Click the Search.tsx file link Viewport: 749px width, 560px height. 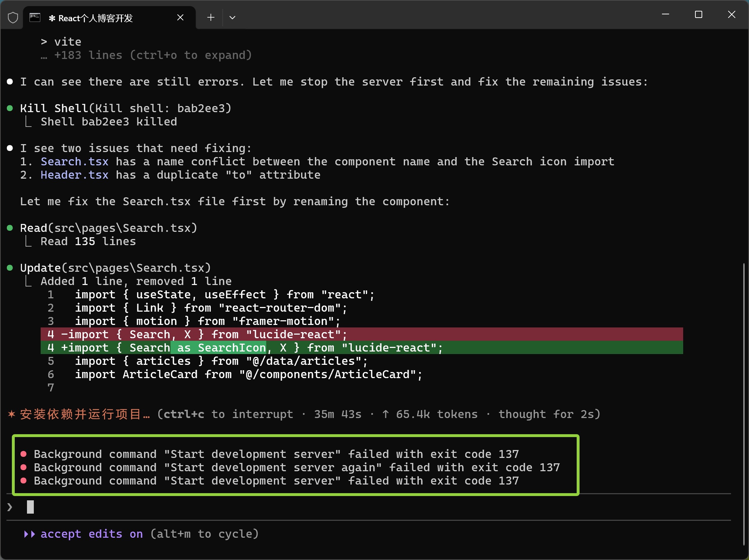click(74, 161)
